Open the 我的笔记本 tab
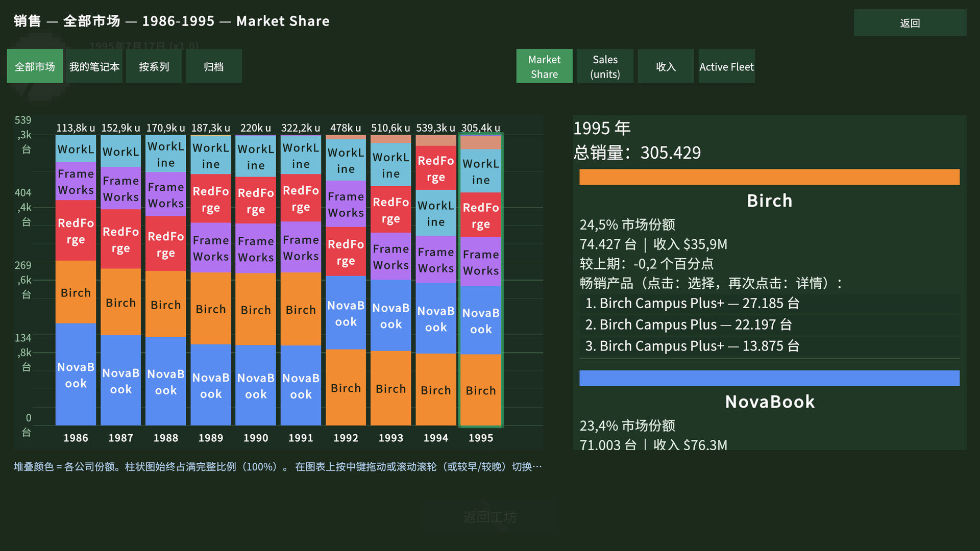 pyautogui.click(x=94, y=66)
